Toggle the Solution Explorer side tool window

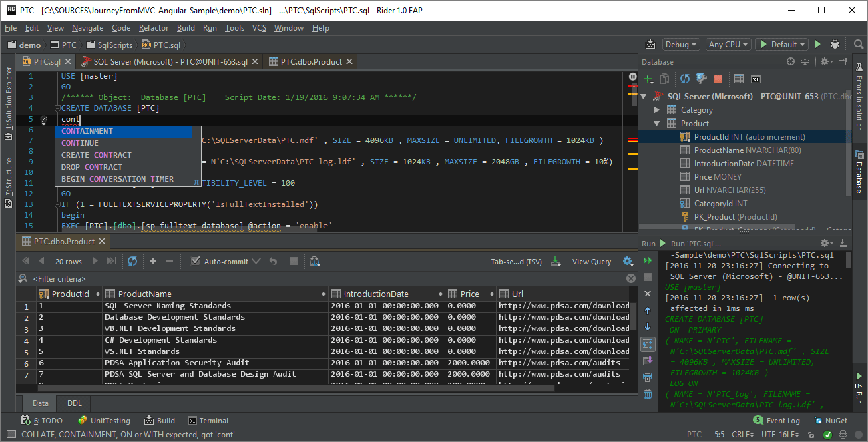click(x=9, y=102)
